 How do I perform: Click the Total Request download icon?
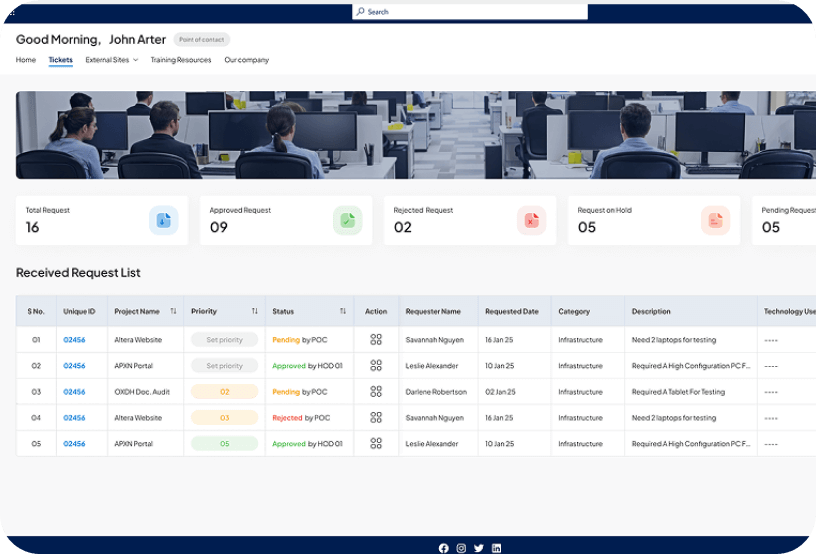click(164, 220)
